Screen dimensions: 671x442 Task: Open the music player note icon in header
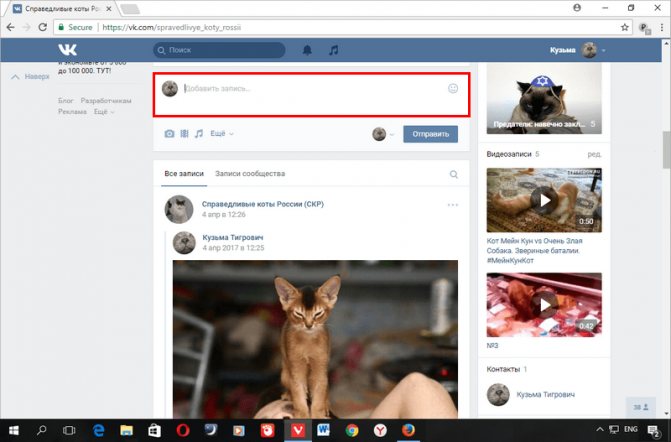pyautogui.click(x=334, y=49)
